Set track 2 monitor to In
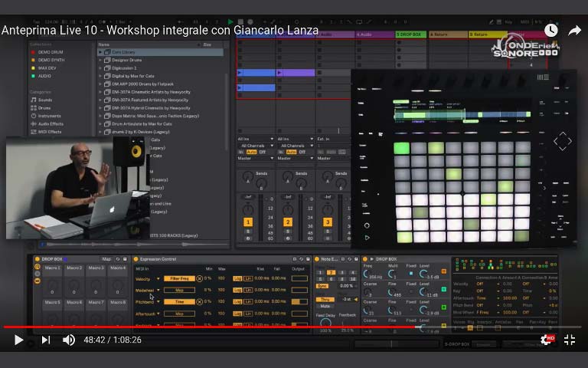Viewport: 588px width, 368px height. (x=280, y=152)
